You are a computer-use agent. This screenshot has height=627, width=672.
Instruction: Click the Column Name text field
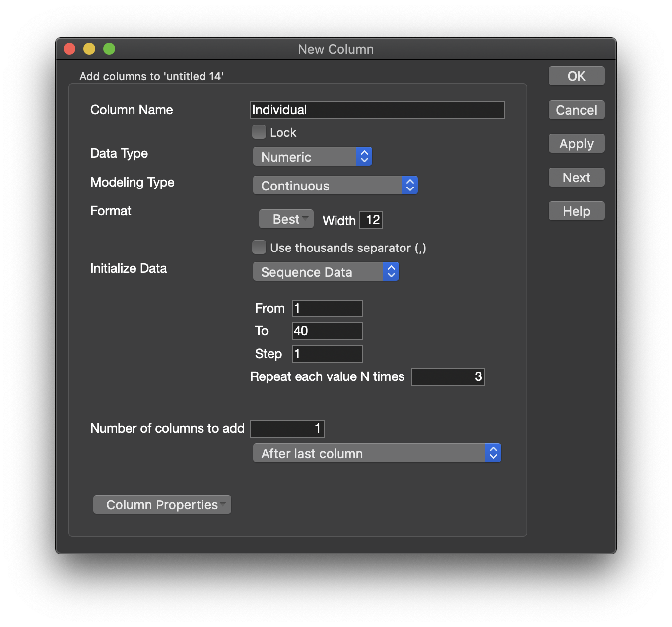coord(377,110)
